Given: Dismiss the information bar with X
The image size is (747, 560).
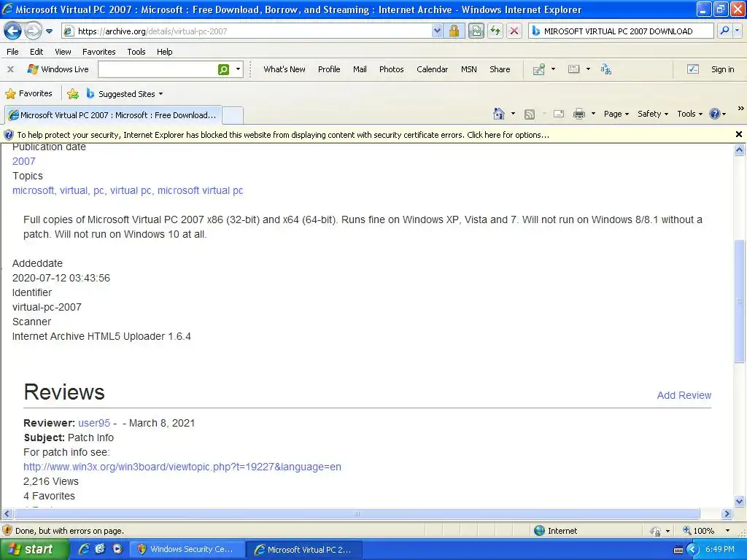Looking at the screenshot, I should [738, 134].
